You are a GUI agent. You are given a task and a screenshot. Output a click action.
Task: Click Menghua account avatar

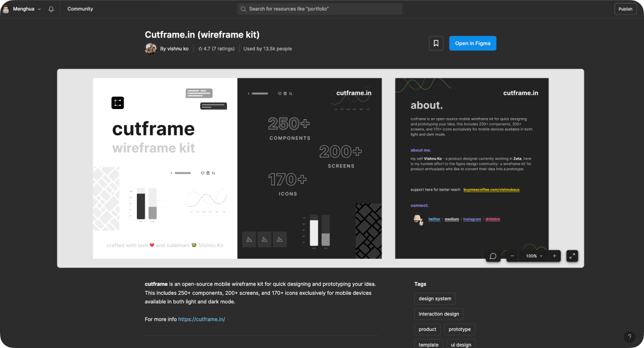(x=5, y=9)
